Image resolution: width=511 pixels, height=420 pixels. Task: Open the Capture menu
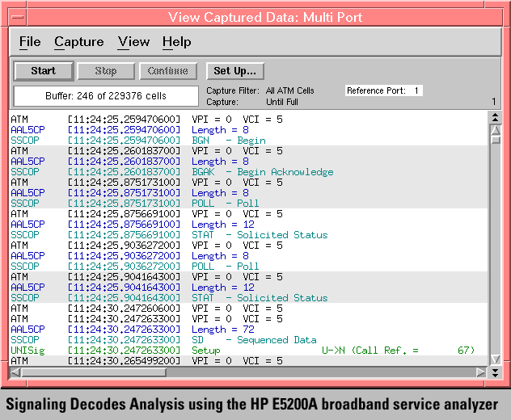coord(79,42)
